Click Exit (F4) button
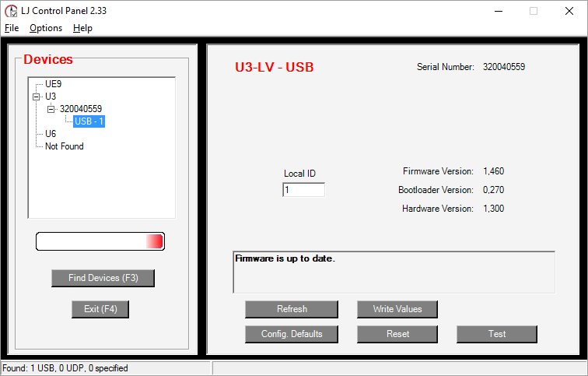The width and height of the screenshot is (588, 376). [x=100, y=309]
